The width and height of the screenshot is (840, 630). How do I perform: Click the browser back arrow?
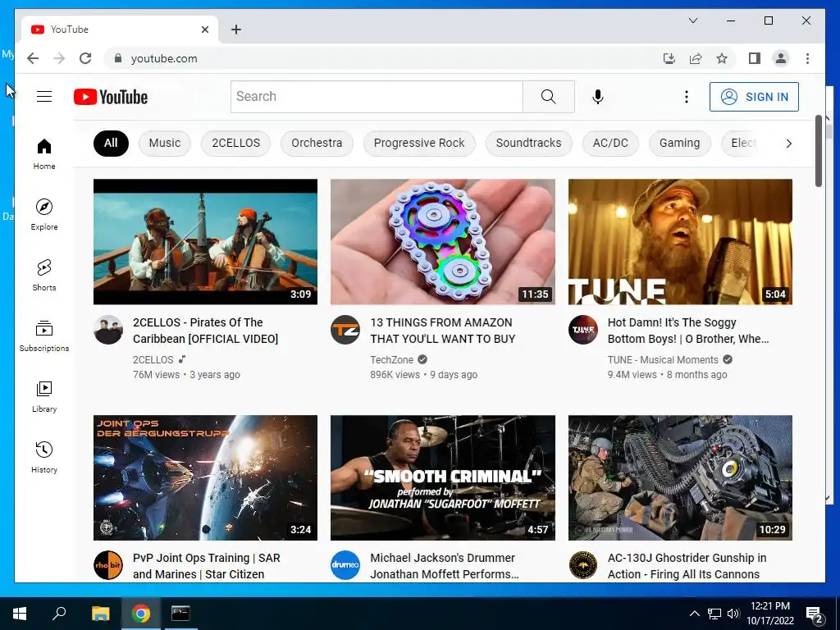click(33, 58)
